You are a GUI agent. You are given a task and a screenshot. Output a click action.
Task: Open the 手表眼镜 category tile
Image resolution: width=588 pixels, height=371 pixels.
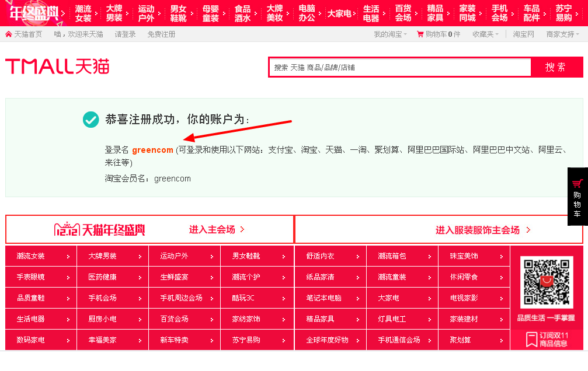[41, 277]
